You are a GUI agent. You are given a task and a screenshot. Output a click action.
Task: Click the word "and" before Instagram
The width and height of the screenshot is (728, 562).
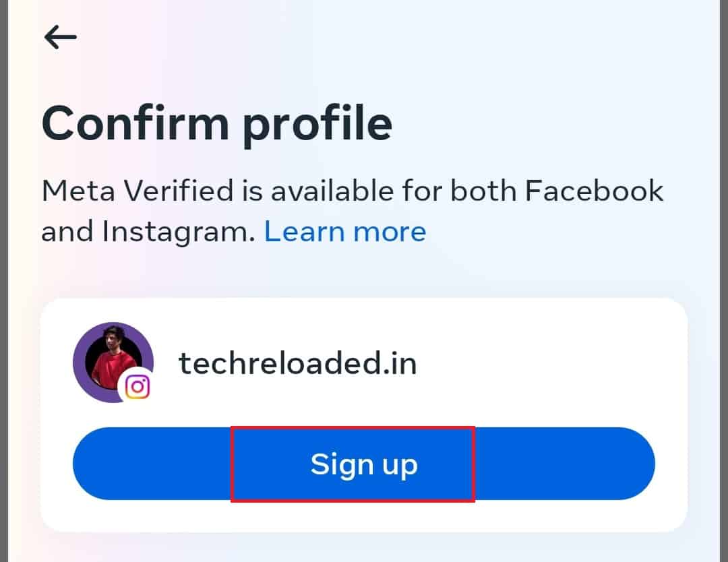point(67,231)
